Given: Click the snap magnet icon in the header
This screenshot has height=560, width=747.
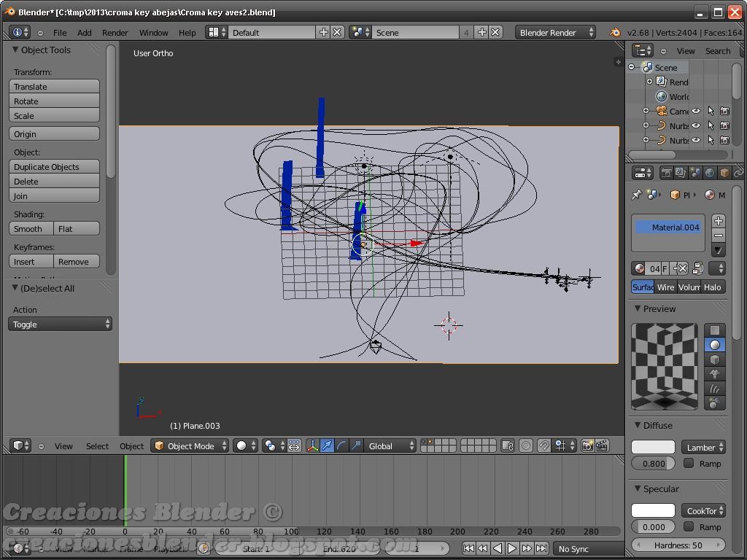Looking at the screenshot, I should 544,446.
